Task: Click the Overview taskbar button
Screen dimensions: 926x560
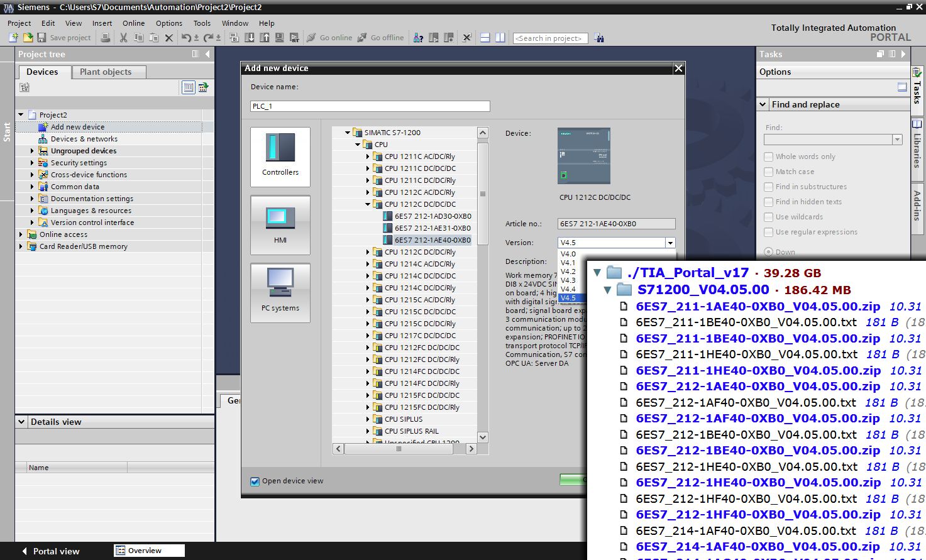Action: tap(149, 551)
